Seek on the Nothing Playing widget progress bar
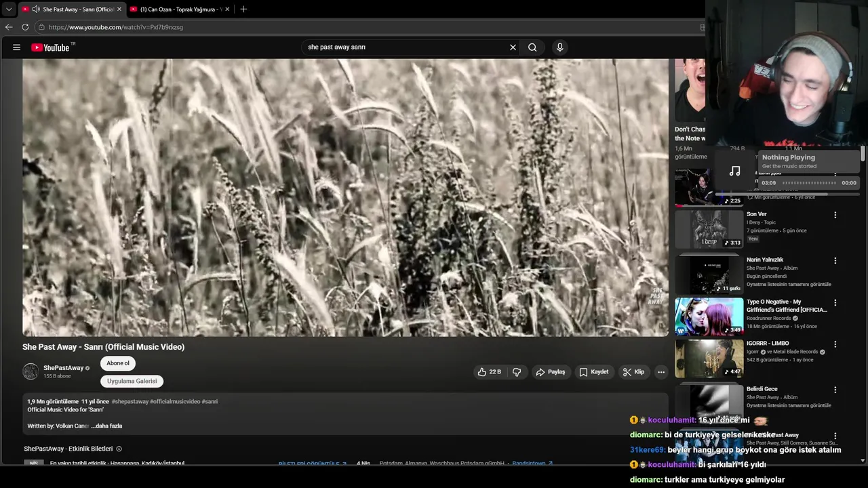 click(x=810, y=183)
